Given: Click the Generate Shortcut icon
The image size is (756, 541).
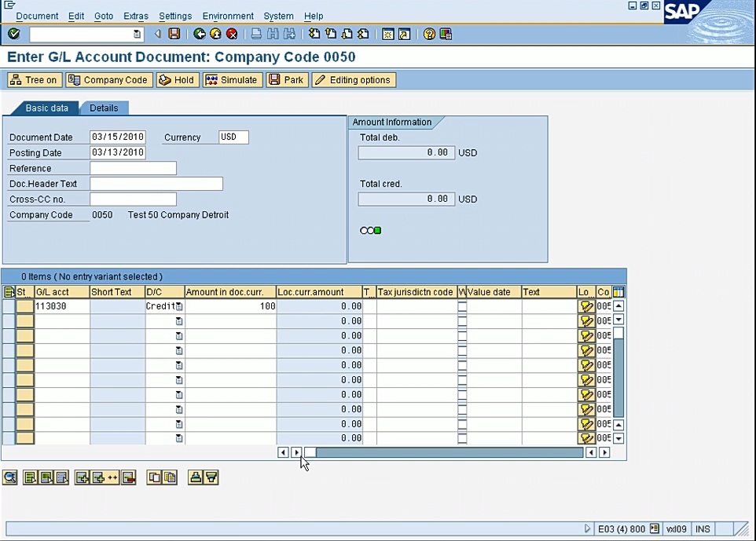Looking at the screenshot, I should click(x=405, y=34).
